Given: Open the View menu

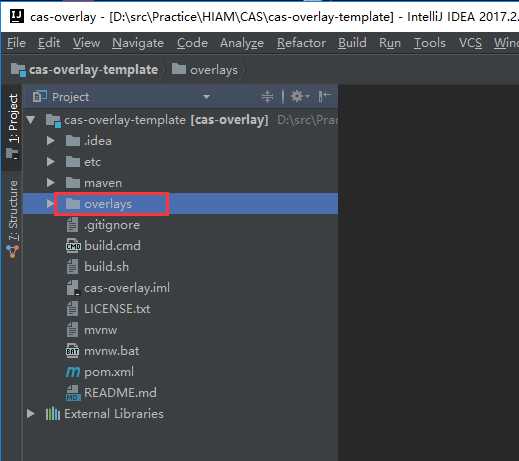Looking at the screenshot, I should [86, 43].
